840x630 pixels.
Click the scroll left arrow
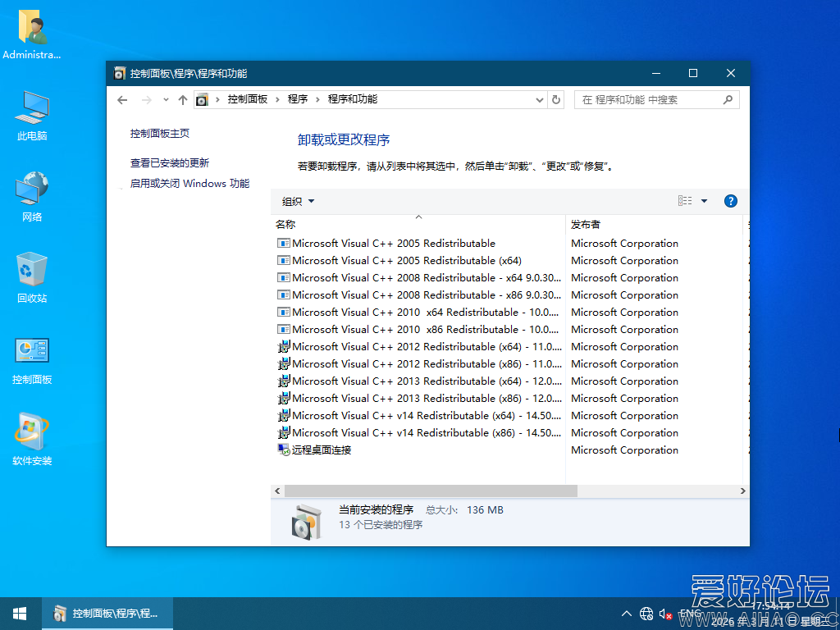pos(277,491)
